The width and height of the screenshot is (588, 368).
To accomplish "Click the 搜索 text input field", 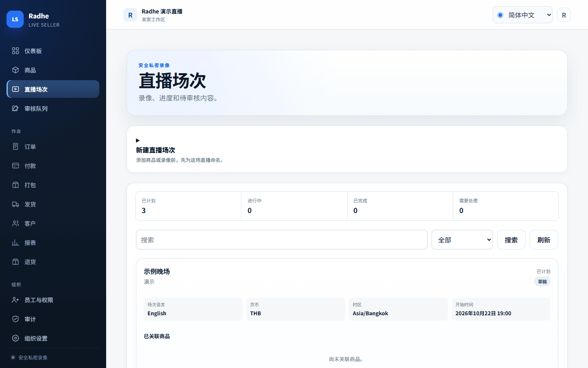I will coord(282,240).
